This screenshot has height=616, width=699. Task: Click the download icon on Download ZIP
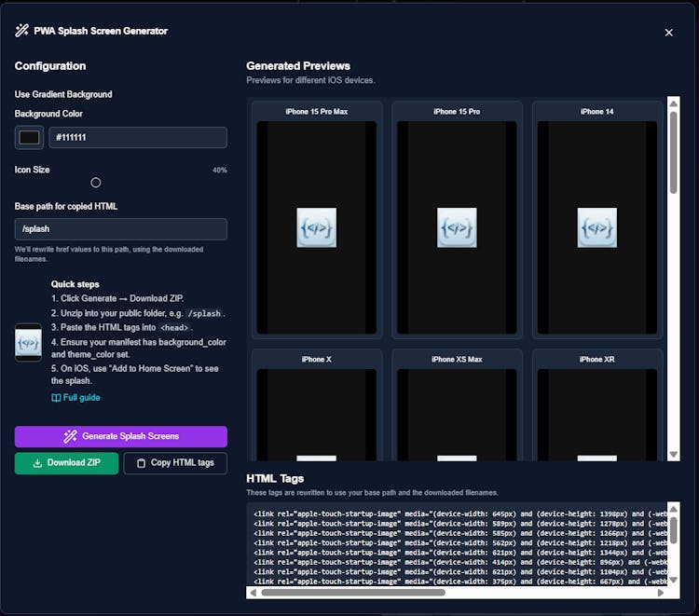[x=37, y=463]
